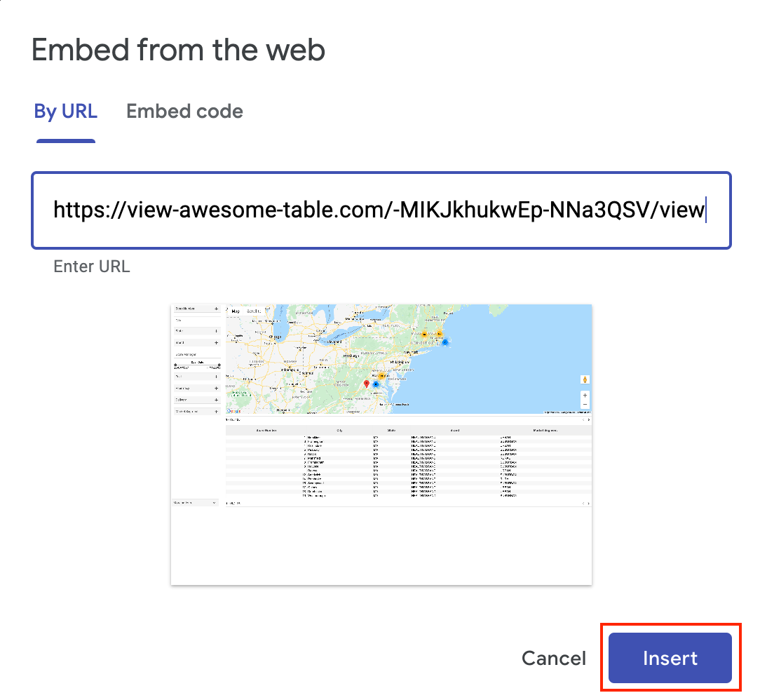Click the red map marker pin in preview
This screenshot has width=760, height=700.
click(x=367, y=384)
